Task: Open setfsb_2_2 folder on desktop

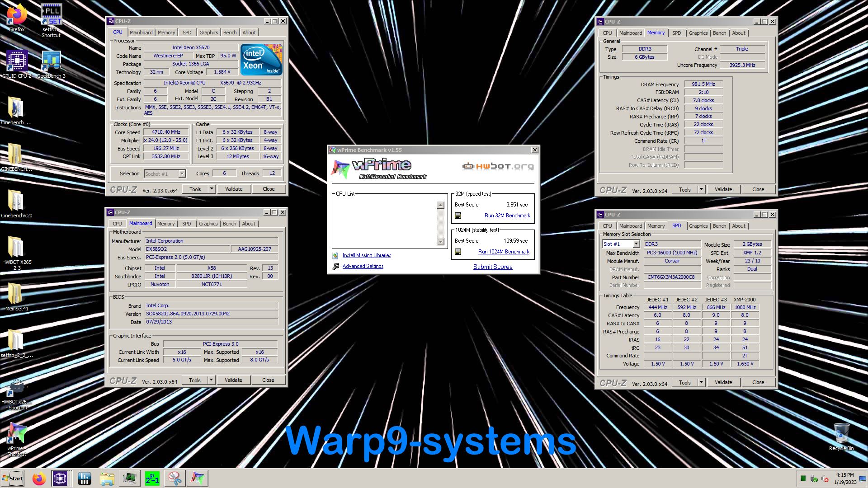Action: point(17,343)
